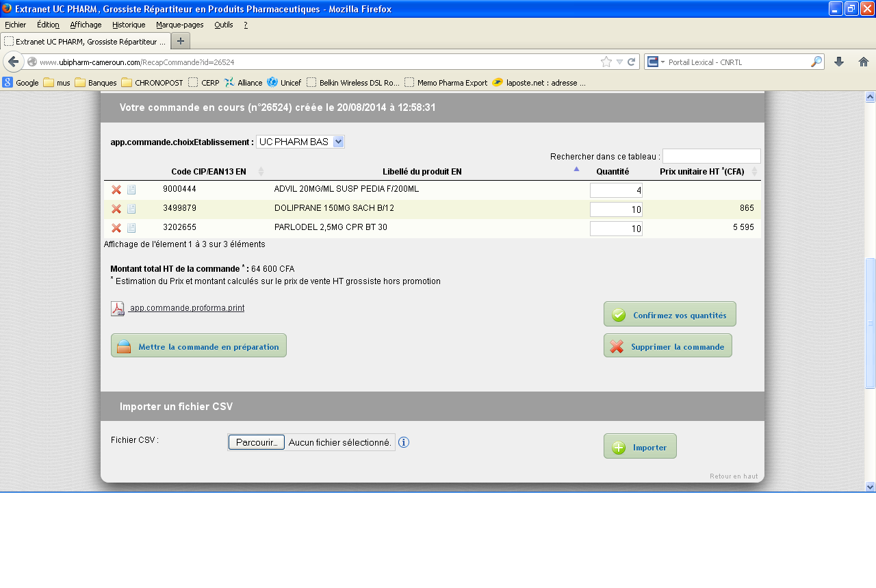Open the Banques bookmarks folder
The height and width of the screenshot is (588, 876).
click(x=96, y=83)
